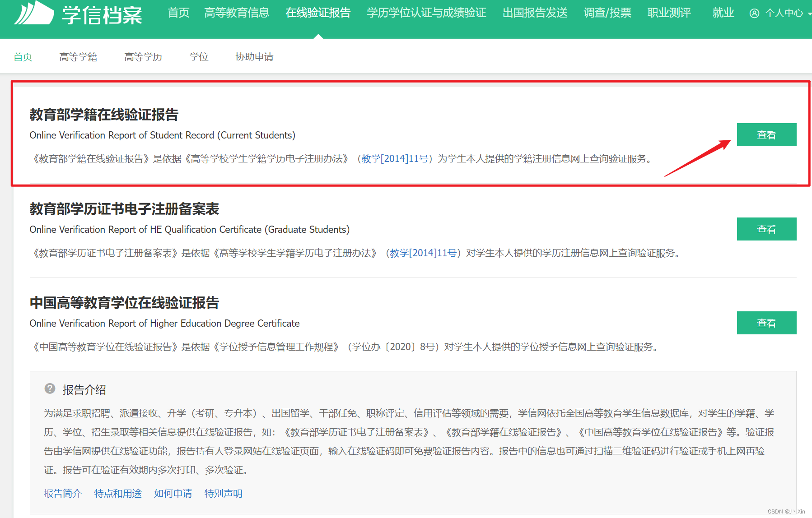The image size is (812, 518).
Task: Open the 特别声明 link
Action: [x=224, y=494]
